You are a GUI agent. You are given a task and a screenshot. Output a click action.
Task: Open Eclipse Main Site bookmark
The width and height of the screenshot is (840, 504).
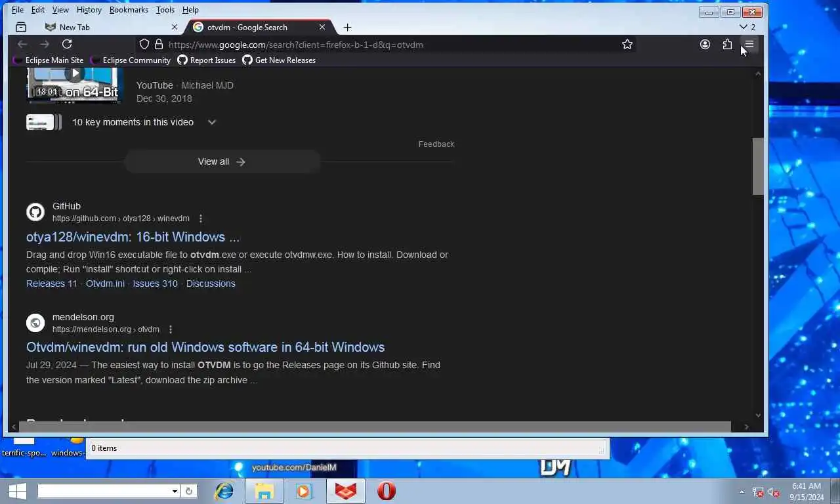(49, 60)
